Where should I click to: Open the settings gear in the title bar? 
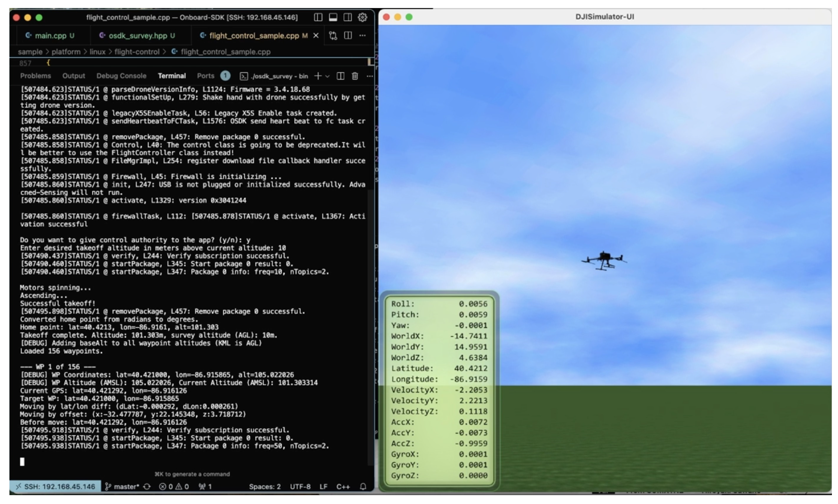coord(362,17)
